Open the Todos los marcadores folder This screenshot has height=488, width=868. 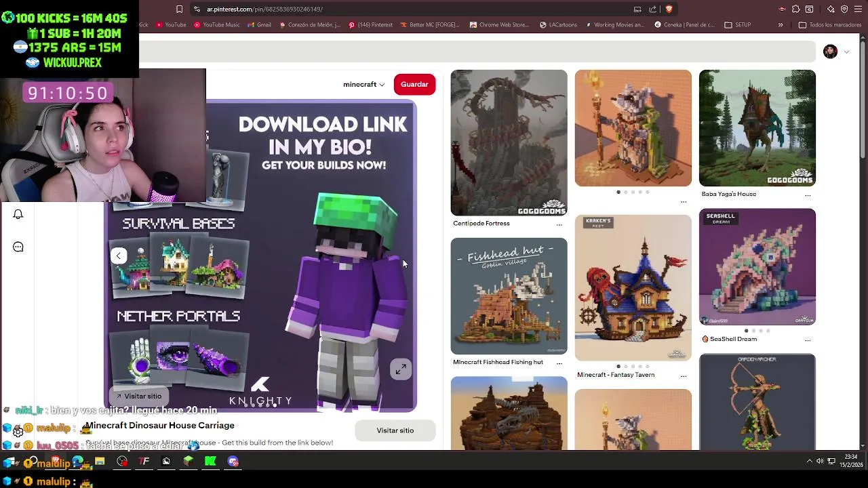(x=830, y=25)
